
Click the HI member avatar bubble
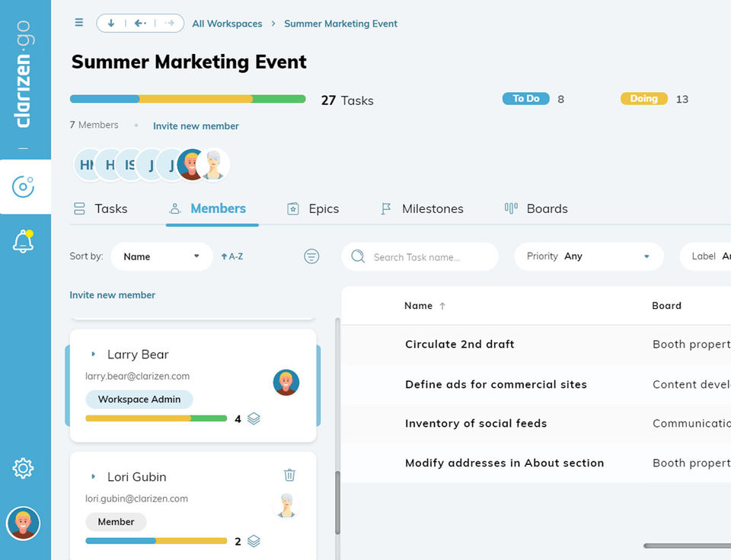point(85,164)
